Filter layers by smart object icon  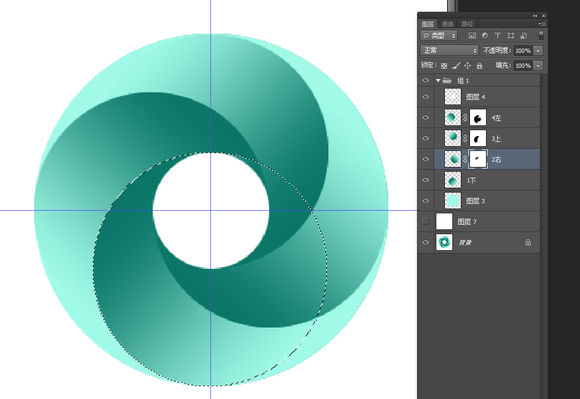click(523, 35)
